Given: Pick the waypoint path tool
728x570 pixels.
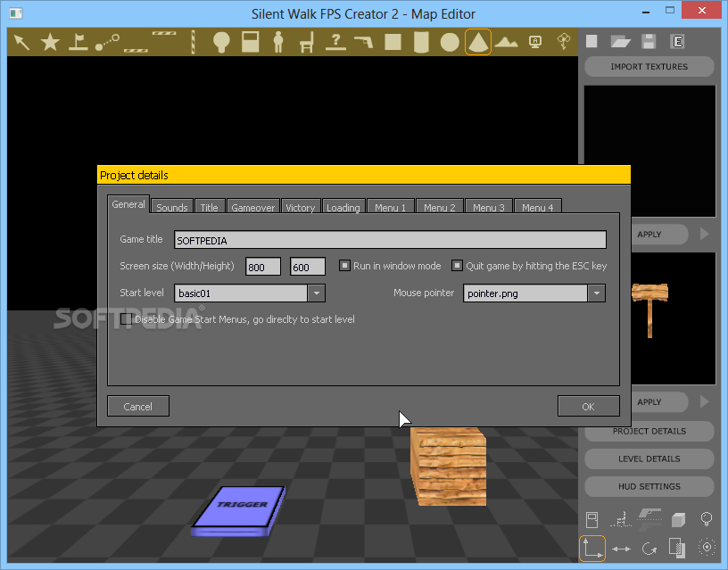Looking at the screenshot, I should (x=107, y=42).
